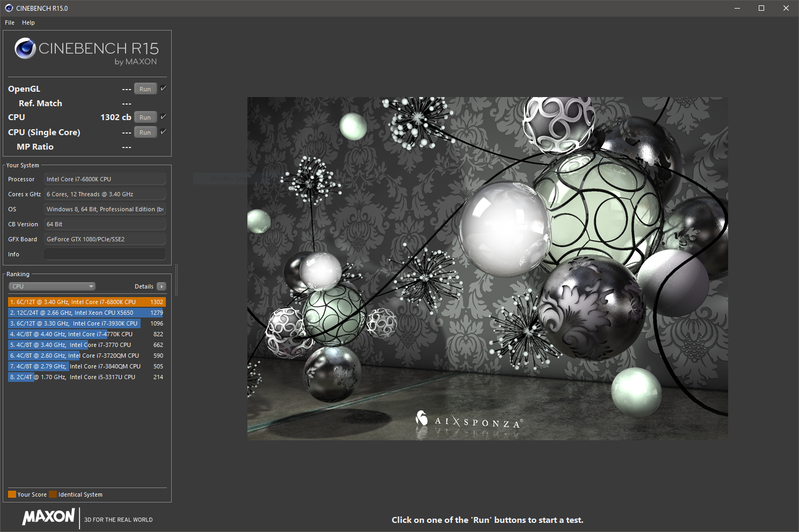Click the brown Identical System swatch
The image size is (799, 532).
point(53,494)
